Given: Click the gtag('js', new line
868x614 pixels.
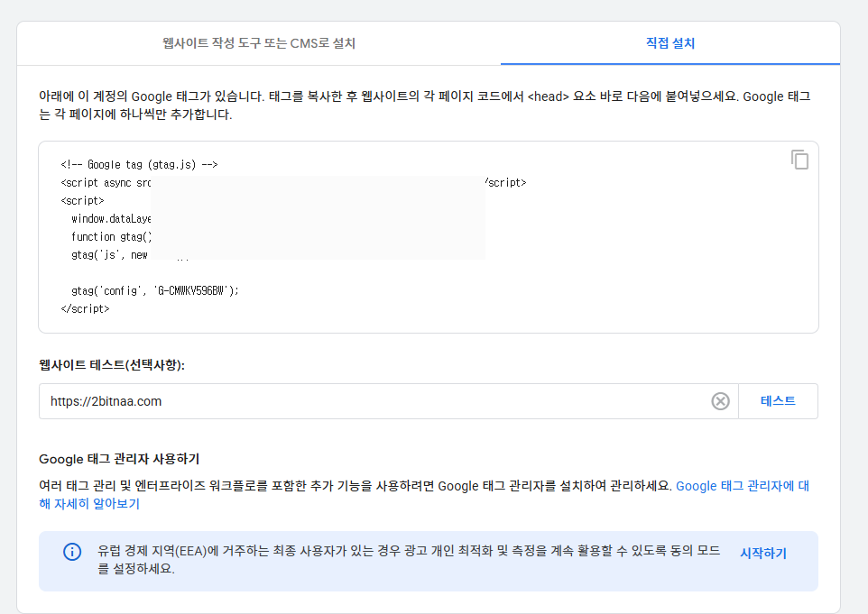Looking at the screenshot, I should coord(109,254).
